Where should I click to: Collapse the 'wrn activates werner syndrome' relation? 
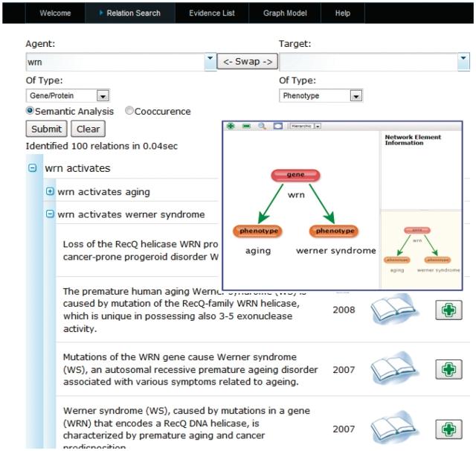pos(51,214)
